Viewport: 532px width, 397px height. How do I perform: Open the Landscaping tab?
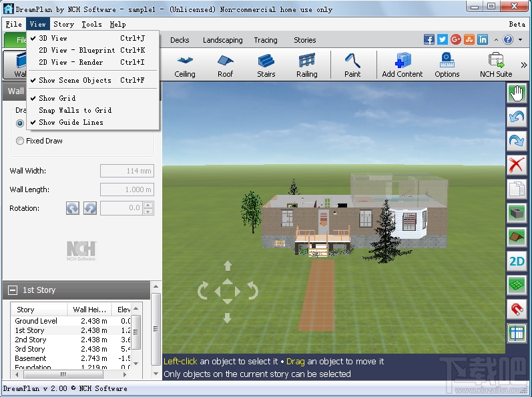click(222, 40)
